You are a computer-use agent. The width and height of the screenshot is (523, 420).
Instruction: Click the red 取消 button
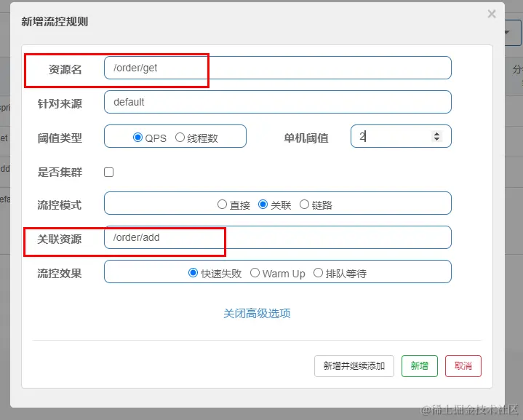463,366
